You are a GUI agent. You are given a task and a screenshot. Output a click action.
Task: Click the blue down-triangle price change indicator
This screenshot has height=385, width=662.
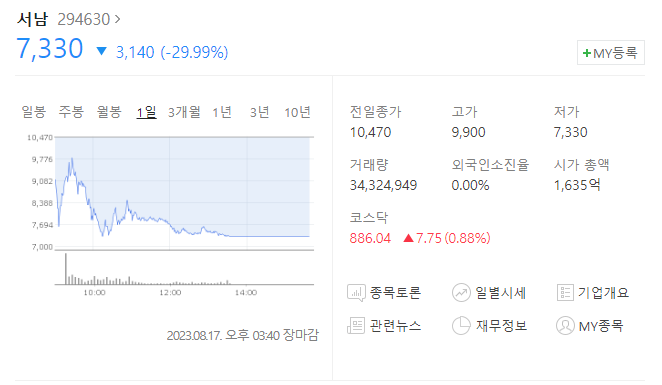click(x=101, y=52)
